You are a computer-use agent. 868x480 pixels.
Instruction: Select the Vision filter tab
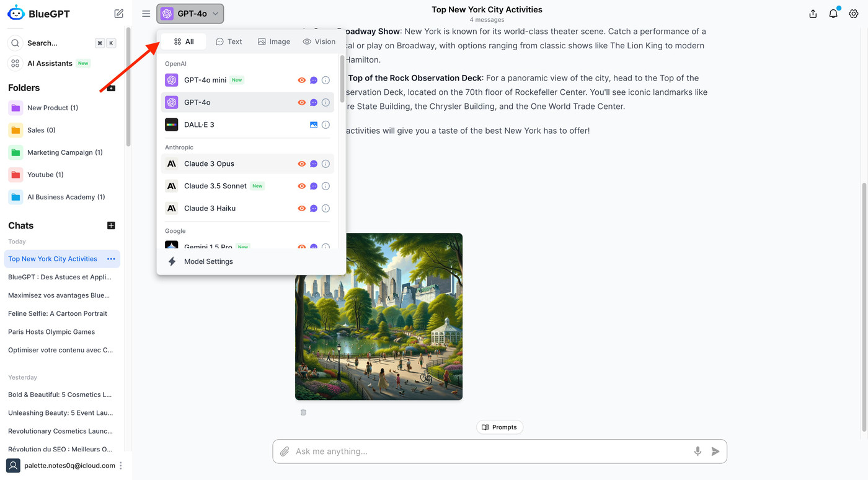pyautogui.click(x=319, y=41)
